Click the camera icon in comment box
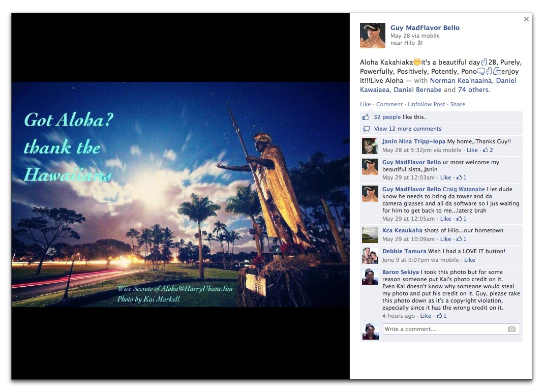Screen dimensions: 544x392 (x=511, y=329)
